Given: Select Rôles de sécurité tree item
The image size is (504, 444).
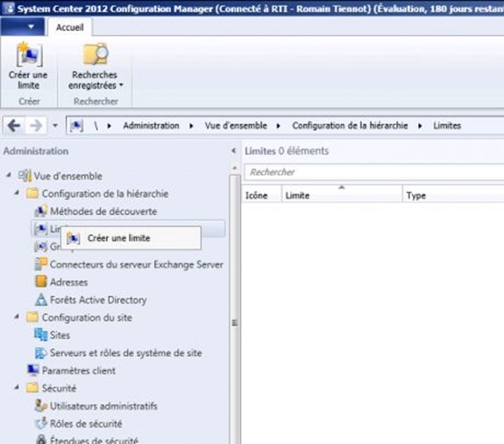Looking at the screenshot, I should pos(86,424).
